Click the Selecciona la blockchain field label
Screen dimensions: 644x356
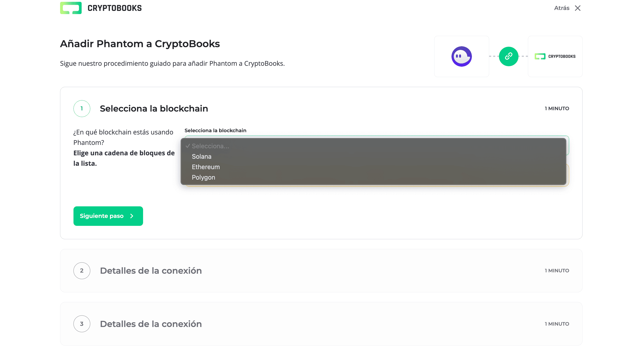point(215,131)
